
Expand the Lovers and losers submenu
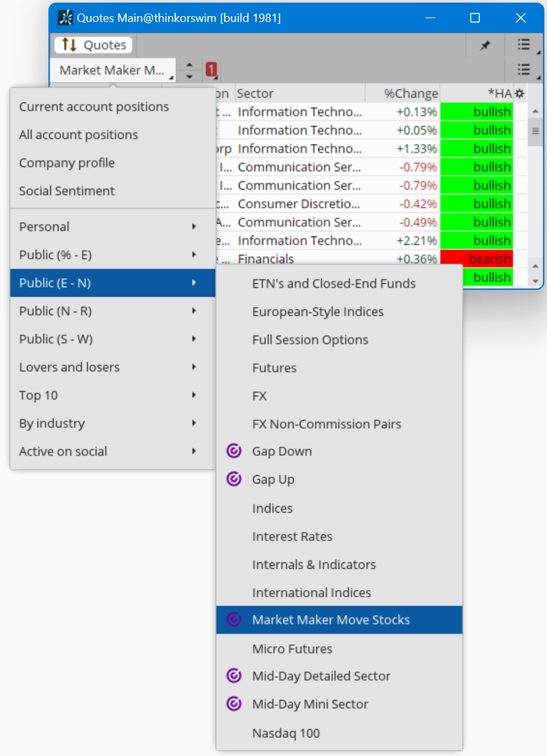coord(112,367)
